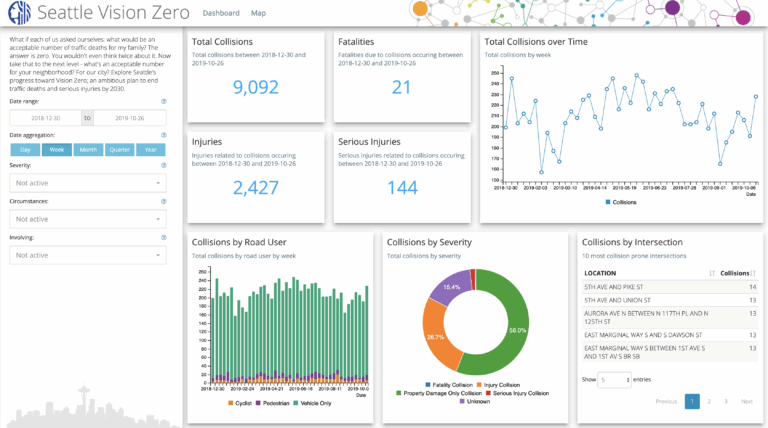The height and width of the screenshot is (428, 768).
Task: Toggle Injury Collision legend swatch
Action: coord(480,385)
